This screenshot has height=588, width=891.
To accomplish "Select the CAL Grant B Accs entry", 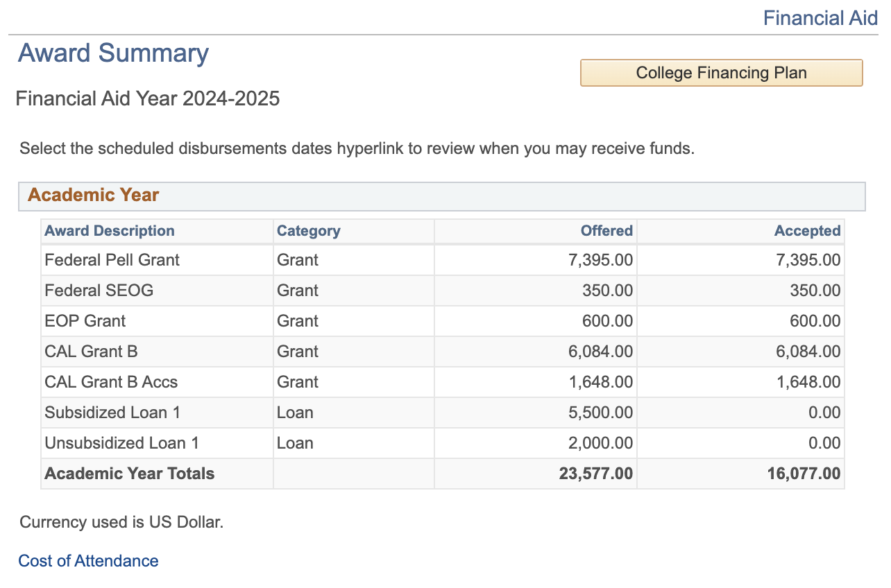I will 111,382.
